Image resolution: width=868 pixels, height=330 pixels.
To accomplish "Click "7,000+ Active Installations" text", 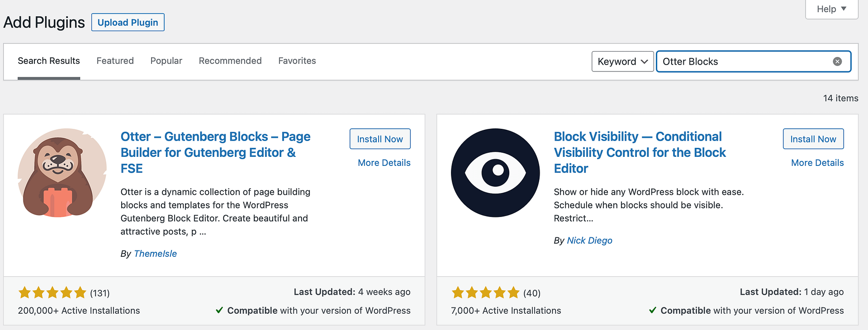I will (506, 311).
